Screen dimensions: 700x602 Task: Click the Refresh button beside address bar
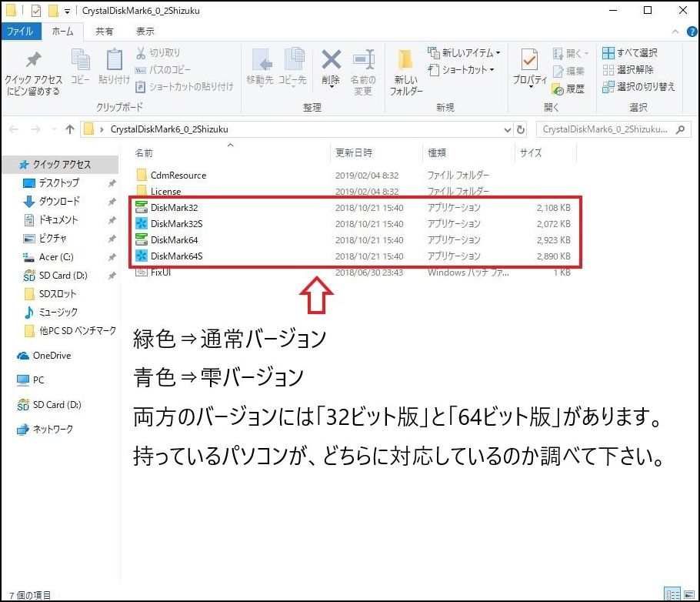pos(521,129)
